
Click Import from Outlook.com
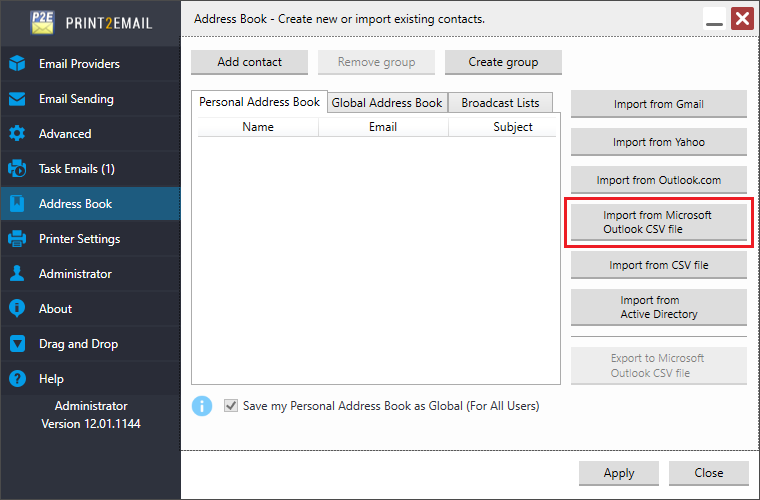[x=659, y=180]
